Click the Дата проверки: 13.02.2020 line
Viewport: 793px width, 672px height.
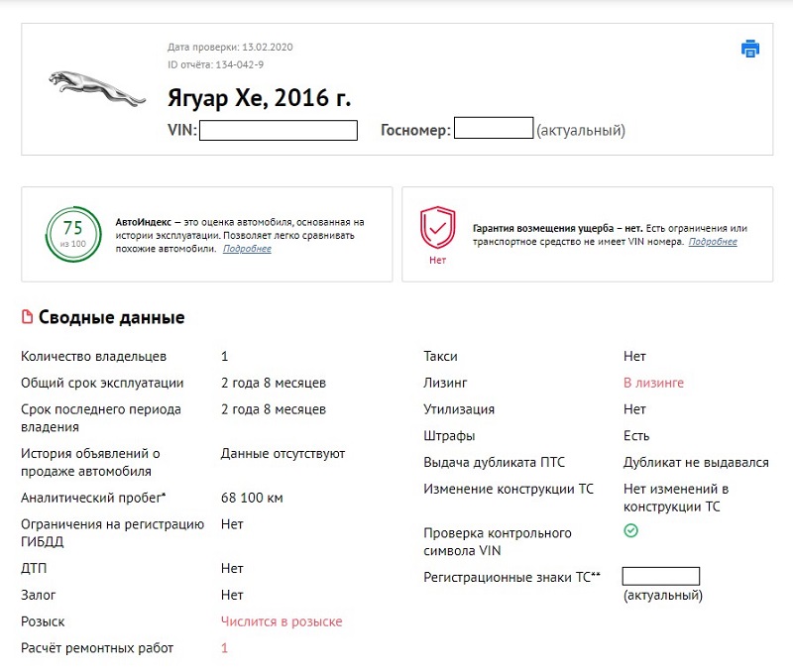click(230, 47)
